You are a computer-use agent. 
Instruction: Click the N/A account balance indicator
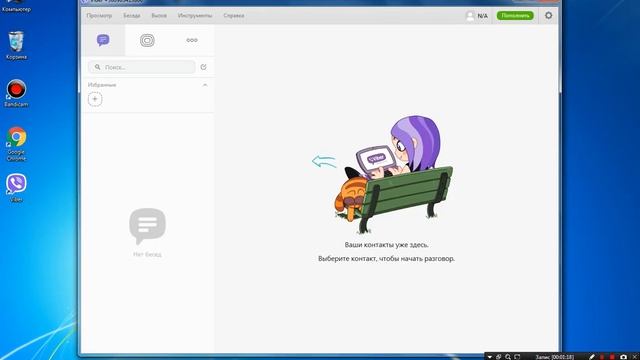pos(477,16)
